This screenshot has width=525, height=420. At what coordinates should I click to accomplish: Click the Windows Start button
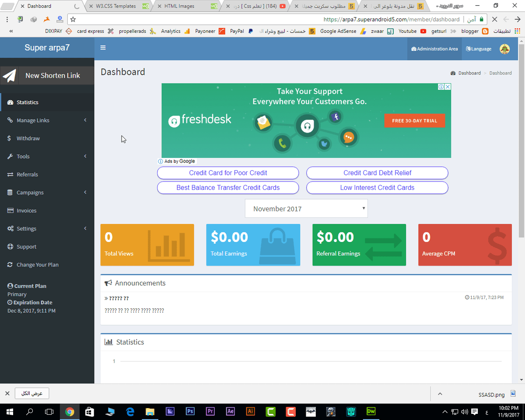(10, 411)
